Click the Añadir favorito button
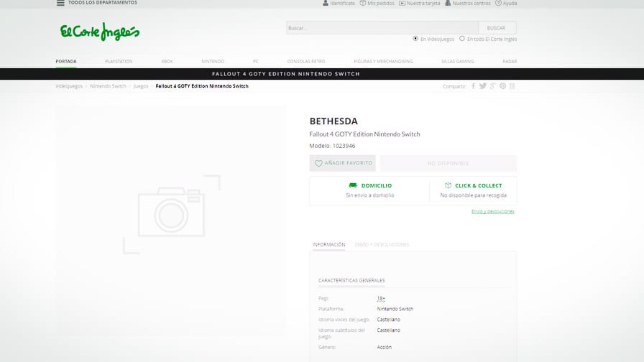644x362 pixels. [343, 163]
